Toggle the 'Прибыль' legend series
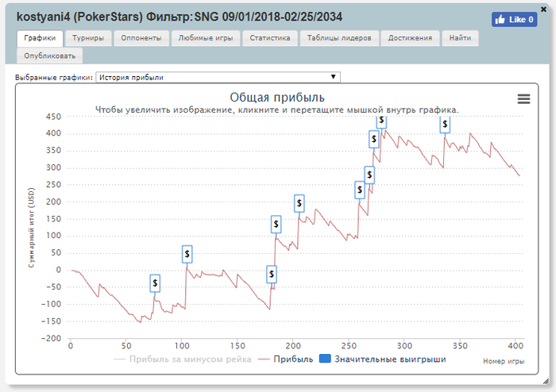The image size is (556, 392). 285,359
